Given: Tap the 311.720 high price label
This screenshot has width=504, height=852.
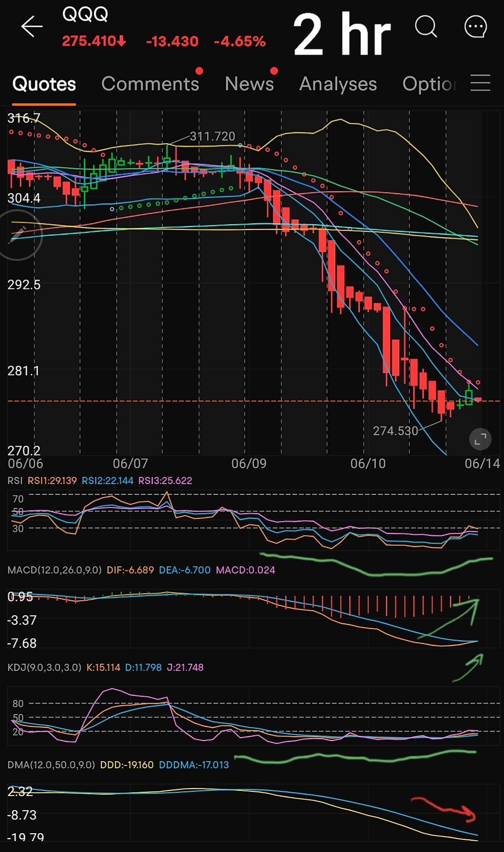Looking at the screenshot, I should (212, 136).
